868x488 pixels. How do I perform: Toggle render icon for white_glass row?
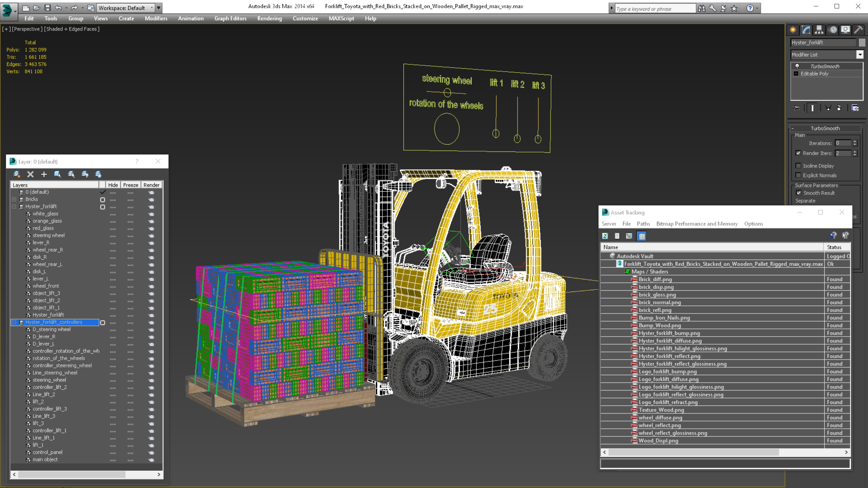click(151, 214)
